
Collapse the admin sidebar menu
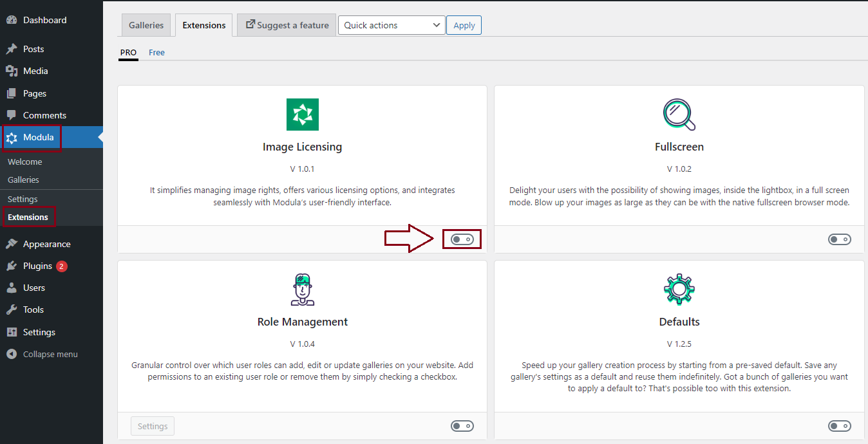click(50, 354)
